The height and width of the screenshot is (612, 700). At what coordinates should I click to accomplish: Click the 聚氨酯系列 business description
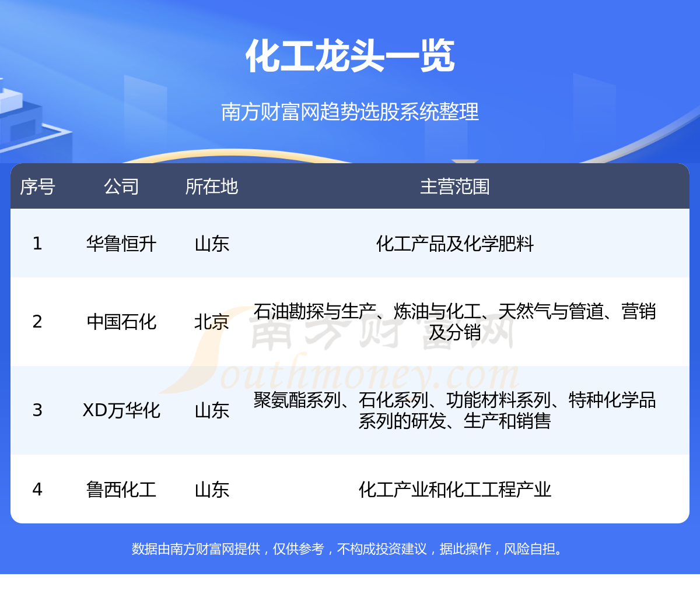455,410
